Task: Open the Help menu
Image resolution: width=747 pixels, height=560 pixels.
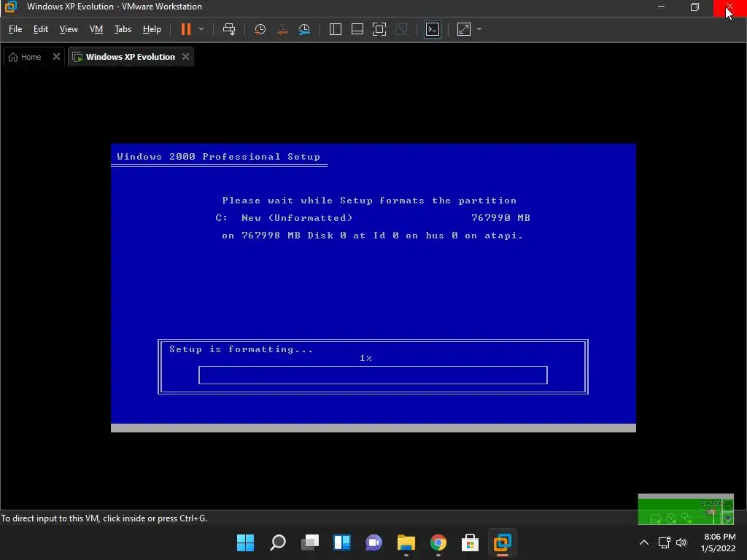Action: (x=152, y=29)
